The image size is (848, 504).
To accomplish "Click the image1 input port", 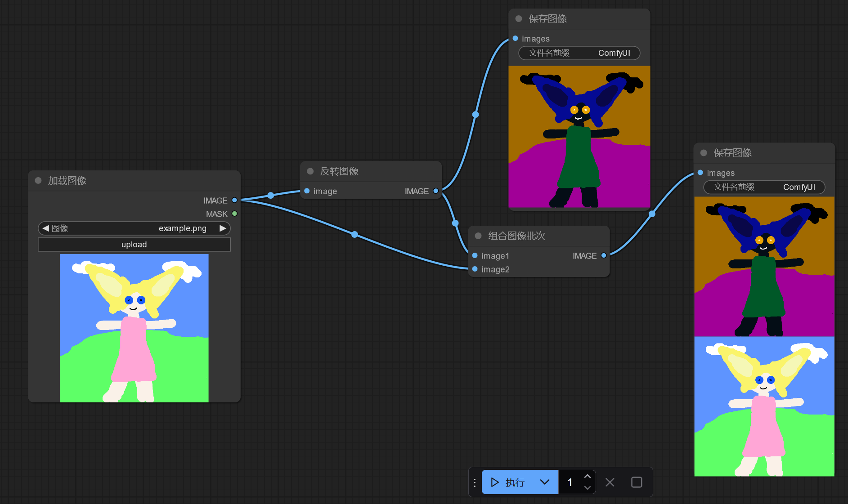I will [x=475, y=256].
